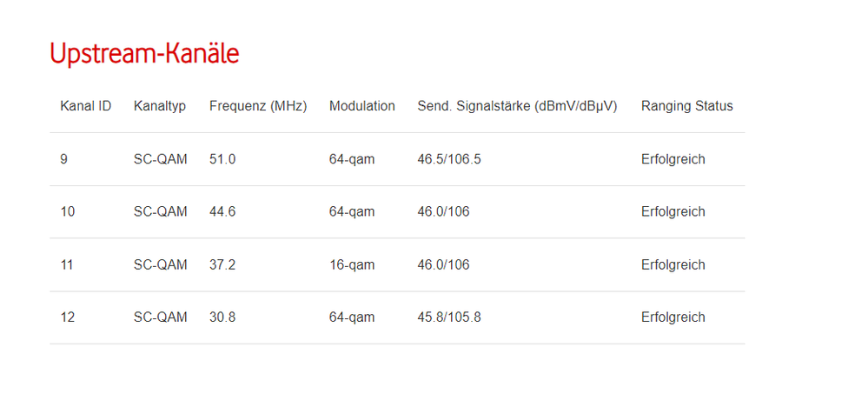The image size is (868, 394).
Task: Click SC-QAM type in channel 12 row
Action: [x=160, y=317]
